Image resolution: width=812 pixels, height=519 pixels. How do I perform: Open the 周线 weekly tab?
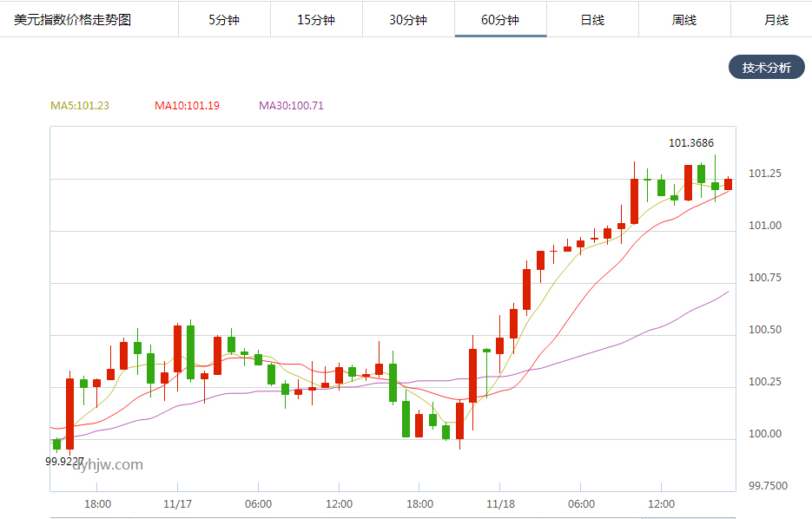click(x=684, y=20)
